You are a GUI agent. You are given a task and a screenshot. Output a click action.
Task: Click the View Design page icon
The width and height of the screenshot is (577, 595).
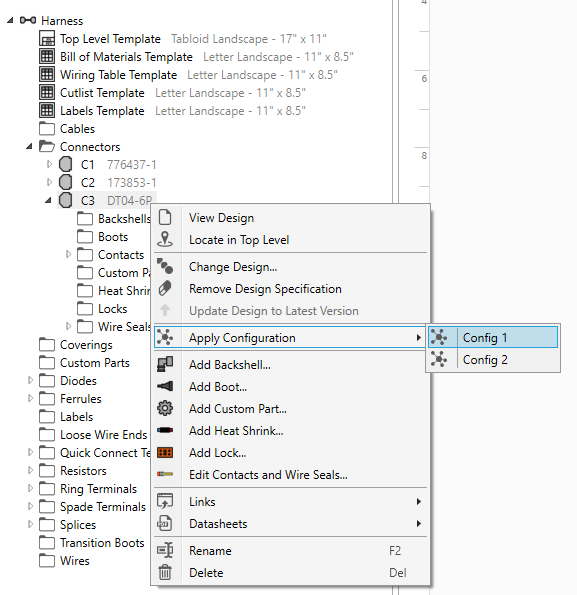[165, 218]
